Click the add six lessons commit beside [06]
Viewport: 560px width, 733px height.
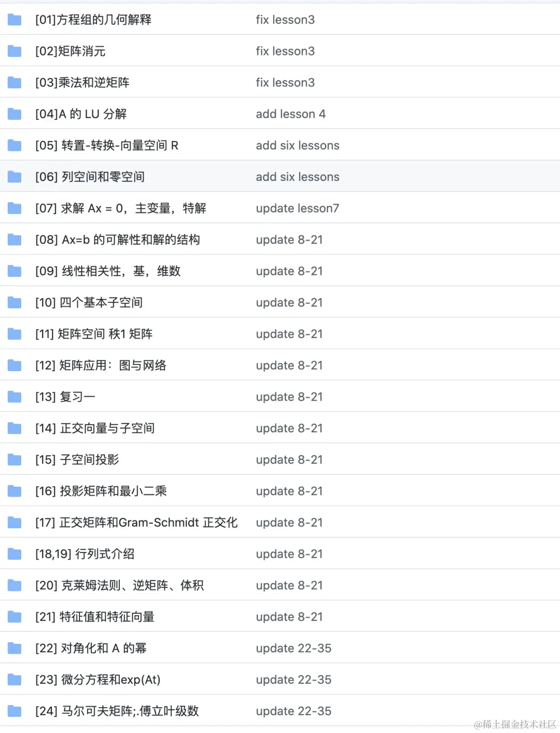click(x=297, y=176)
